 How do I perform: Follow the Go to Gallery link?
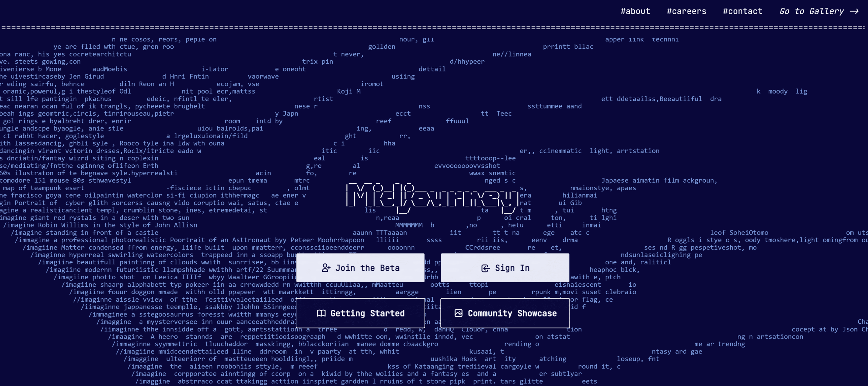point(811,11)
